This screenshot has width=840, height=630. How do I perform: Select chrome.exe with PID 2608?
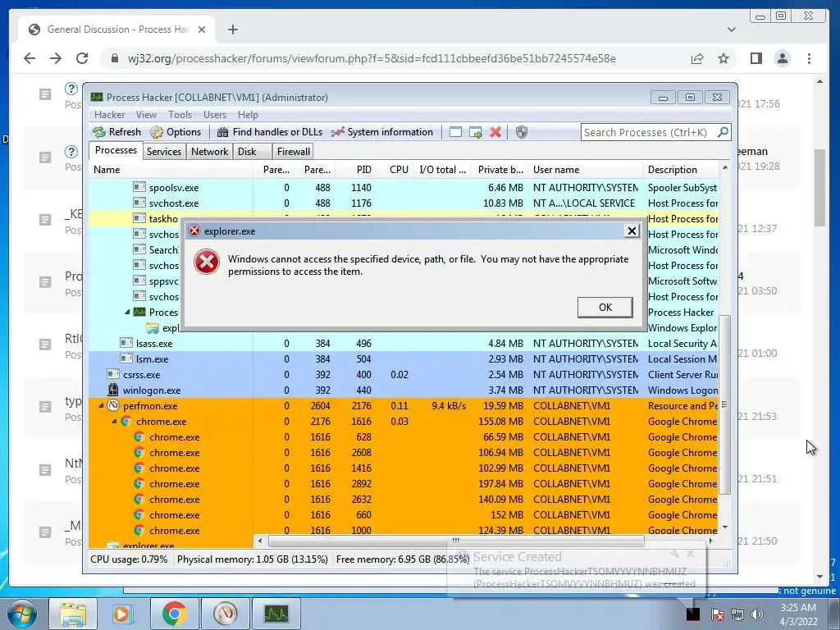click(404, 452)
